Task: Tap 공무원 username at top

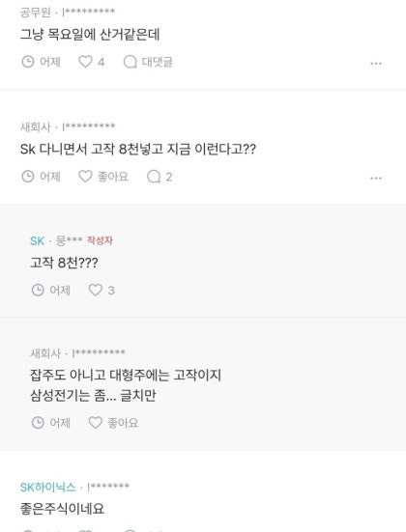Action: pos(36,13)
